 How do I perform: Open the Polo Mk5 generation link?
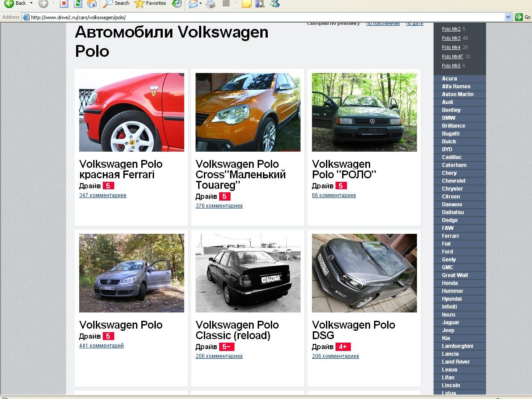click(451, 66)
